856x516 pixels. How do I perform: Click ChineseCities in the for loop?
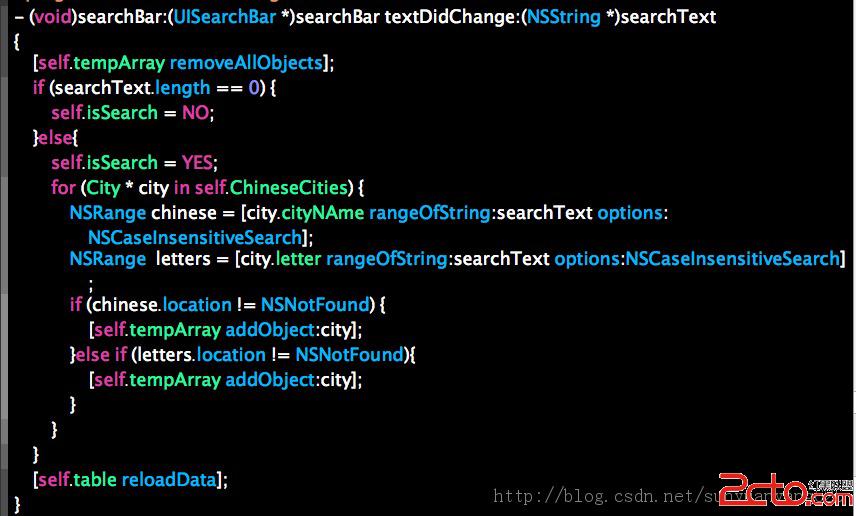click(x=292, y=188)
